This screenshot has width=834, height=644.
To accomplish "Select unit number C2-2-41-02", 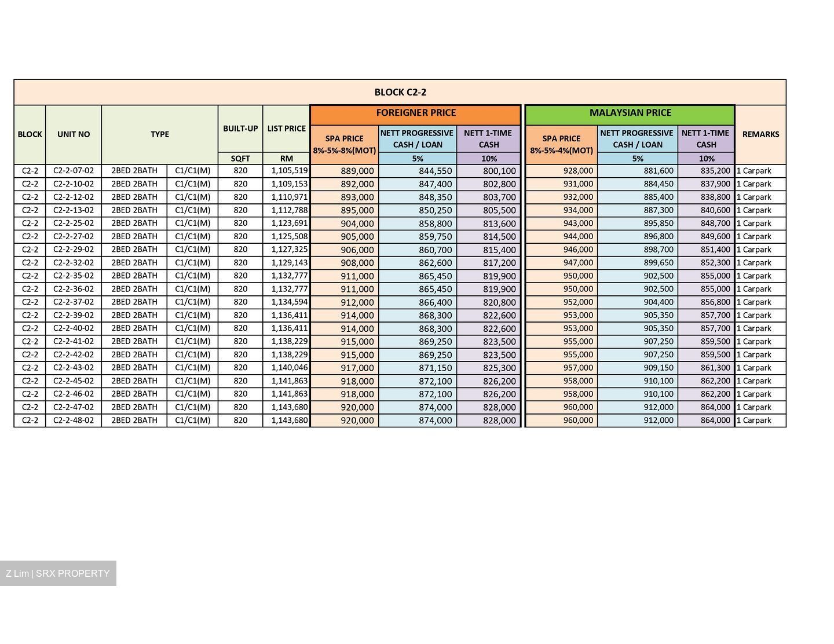I will tap(74, 342).
